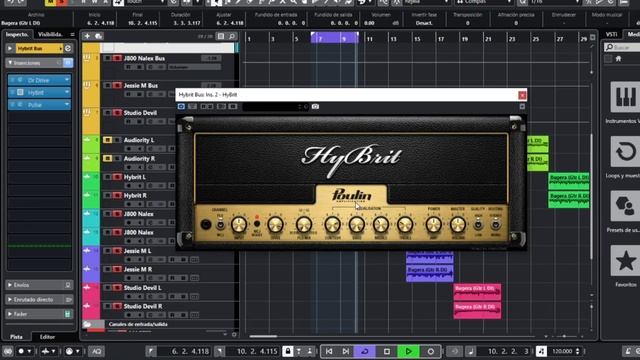Switch to the VSTi right zone tab
The width and height of the screenshot is (640, 360).
pyautogui.click(x=612, y=34)
